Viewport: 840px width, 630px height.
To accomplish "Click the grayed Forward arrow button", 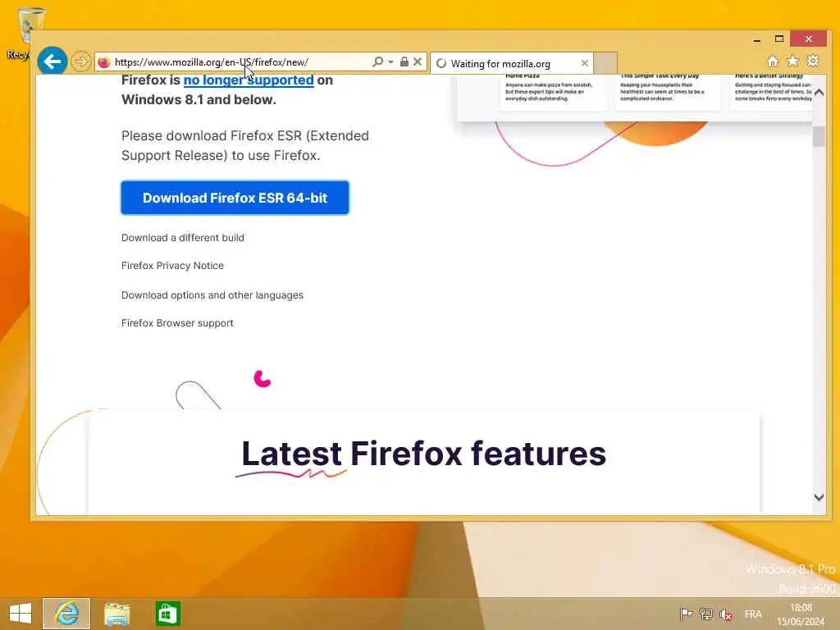I will coord(81,62).
